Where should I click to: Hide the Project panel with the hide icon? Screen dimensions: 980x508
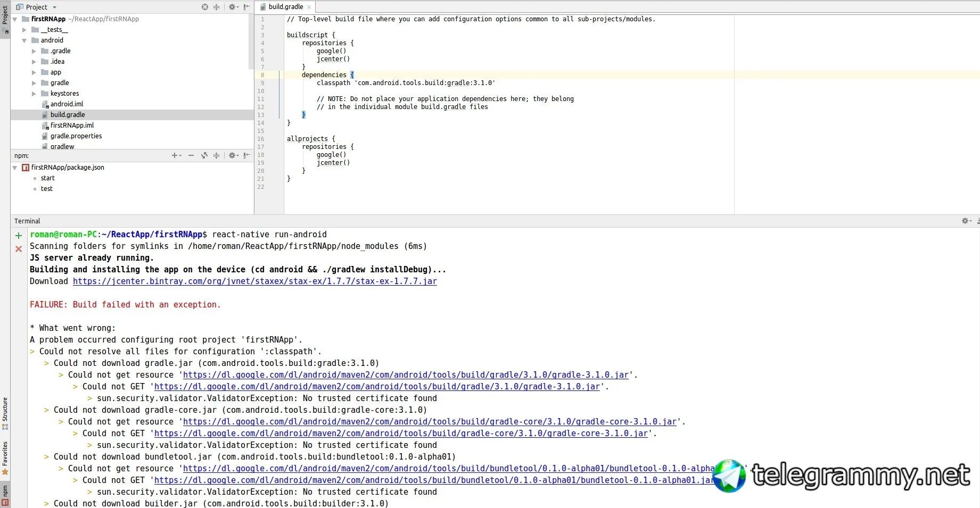point(247,7)
